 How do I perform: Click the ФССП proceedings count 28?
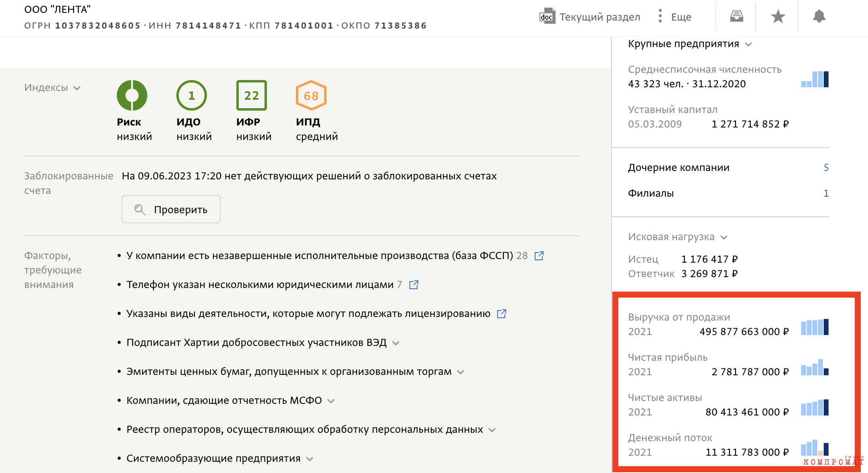[522, 256]
